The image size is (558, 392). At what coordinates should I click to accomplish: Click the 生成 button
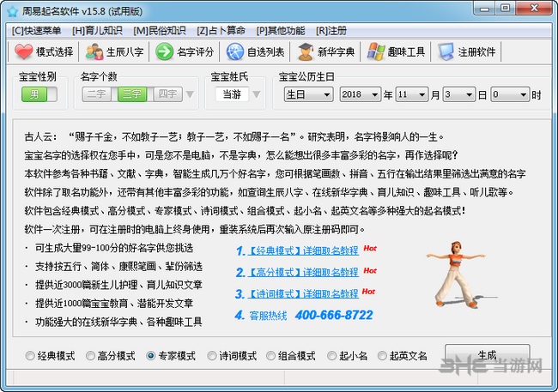[x=488, y=355]
